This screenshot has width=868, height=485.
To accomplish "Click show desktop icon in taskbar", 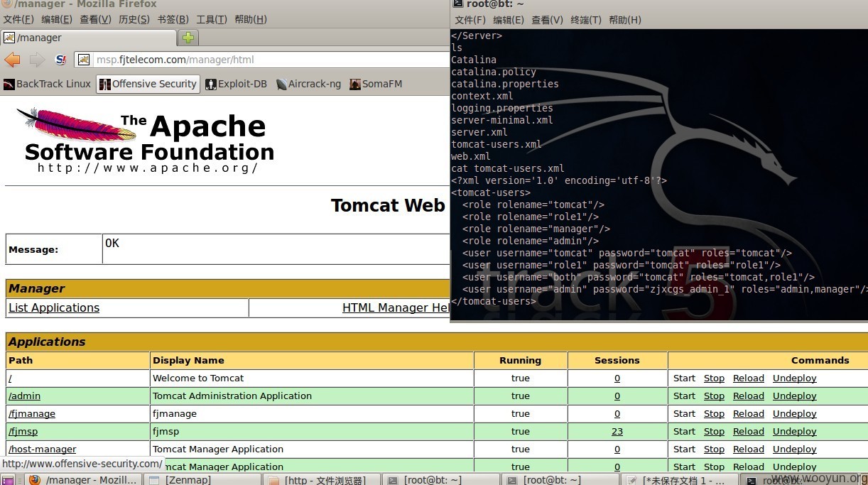I will (9, 480).
